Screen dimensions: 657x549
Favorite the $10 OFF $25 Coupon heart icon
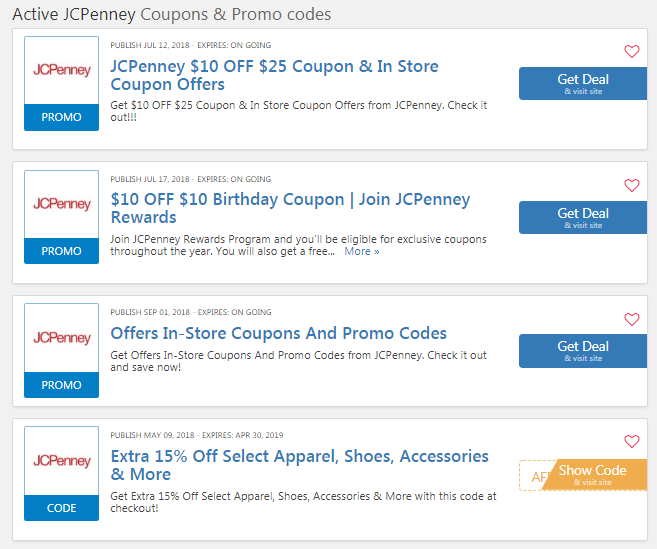(631, 52)
